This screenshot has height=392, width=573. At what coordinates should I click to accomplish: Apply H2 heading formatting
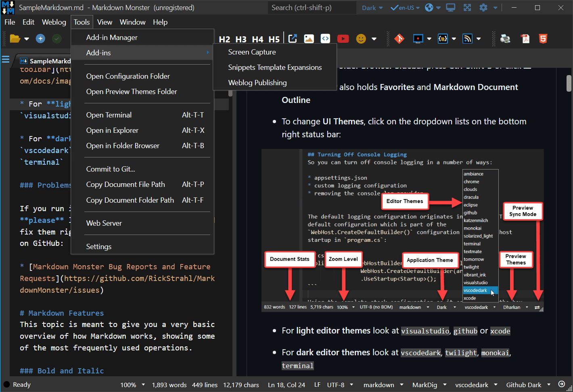click(224, 39)
